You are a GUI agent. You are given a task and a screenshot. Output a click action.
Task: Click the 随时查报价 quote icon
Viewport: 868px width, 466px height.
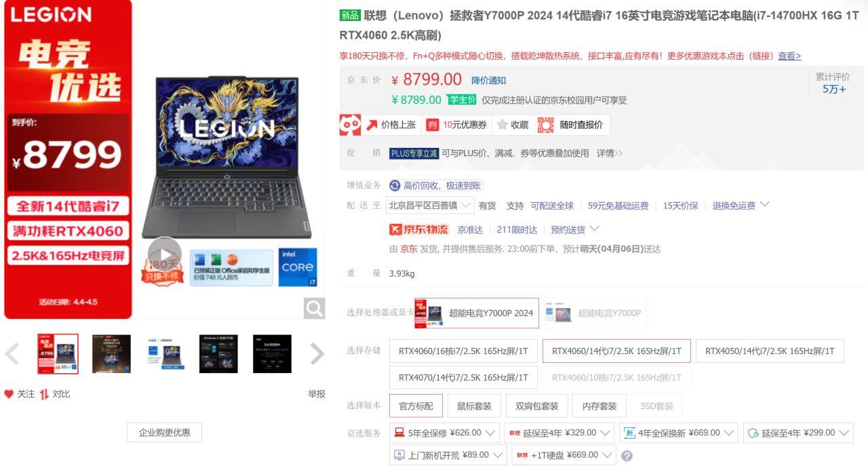(546, 125)
